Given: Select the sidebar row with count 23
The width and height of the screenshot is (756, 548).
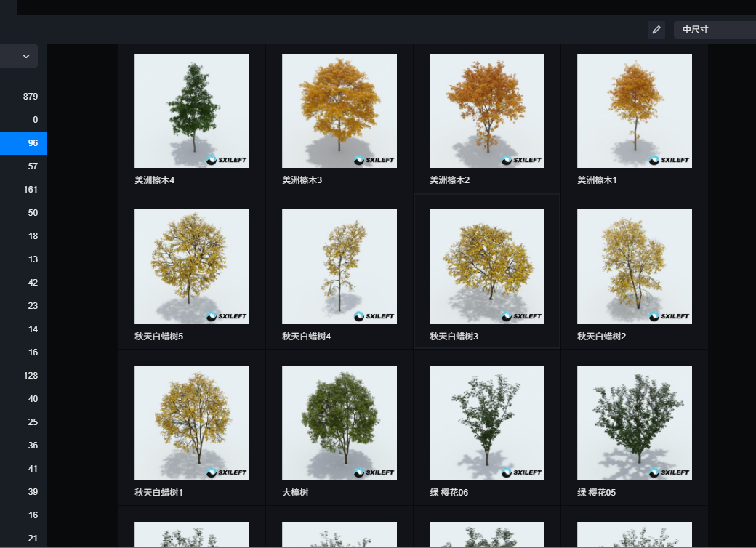Looking at the screenshot, I should pos(23,305).
